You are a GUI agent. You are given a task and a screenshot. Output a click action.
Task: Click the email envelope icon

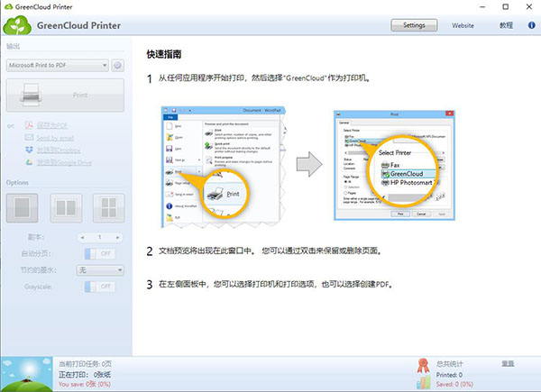coord(29,138)
